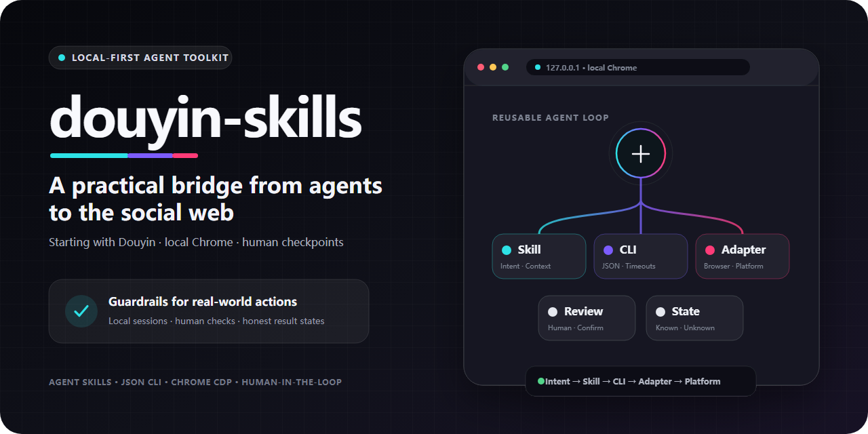Click the red window dot in mock browser

[481, 67]
